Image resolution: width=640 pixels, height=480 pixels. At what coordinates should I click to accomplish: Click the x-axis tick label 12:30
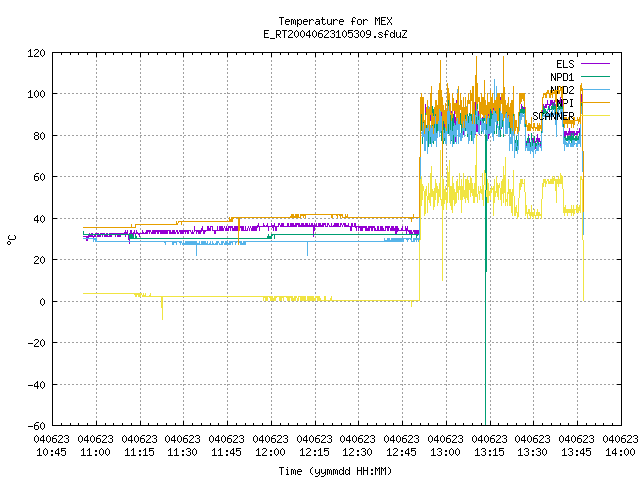pos(358,453)
